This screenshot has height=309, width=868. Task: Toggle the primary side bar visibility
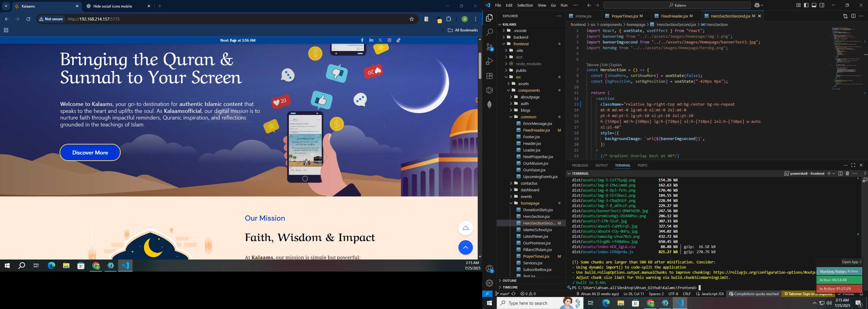(806, 5)
